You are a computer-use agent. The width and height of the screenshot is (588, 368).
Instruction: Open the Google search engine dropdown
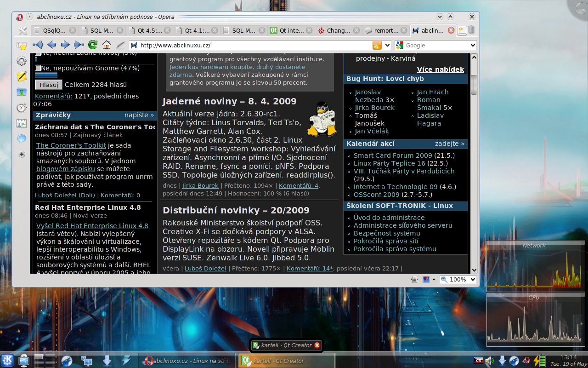[473, 45]
